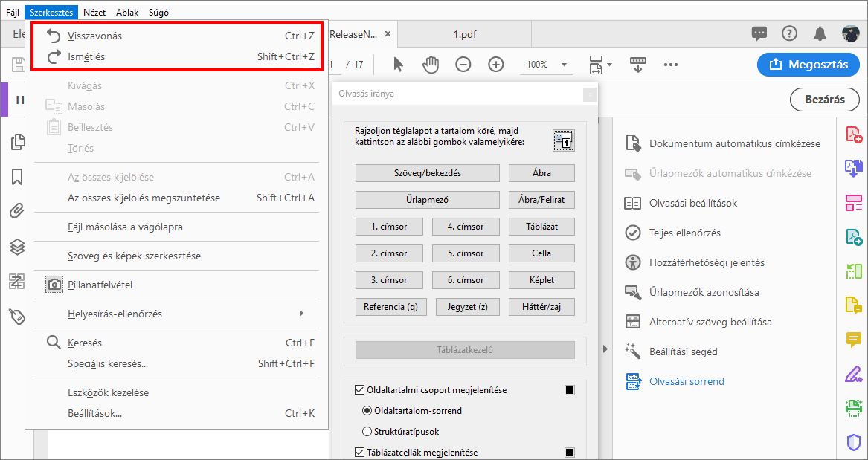This screenshot has width=868, height=460.
Task: Toggle Táblázatcellák megjelenítése checkbox
Action: pyautogui.click(x=359, y=453)
